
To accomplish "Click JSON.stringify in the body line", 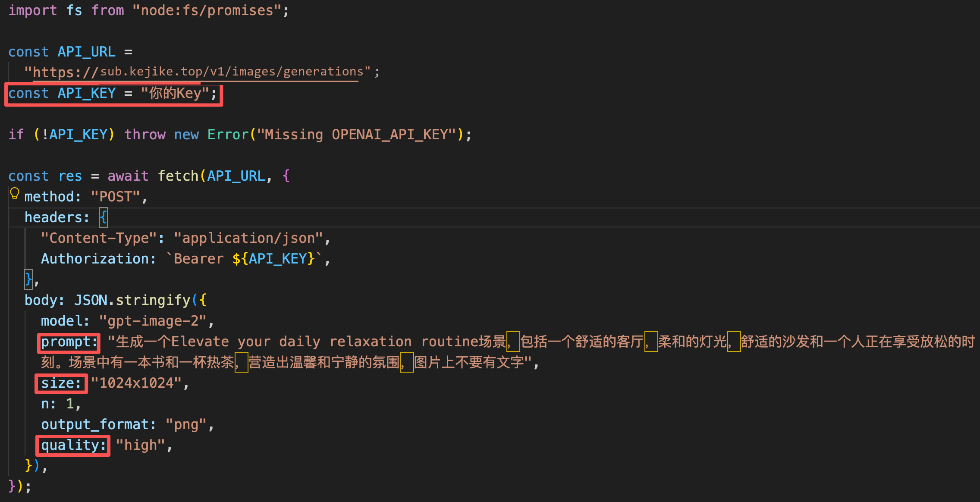I will tap(132, 300).
